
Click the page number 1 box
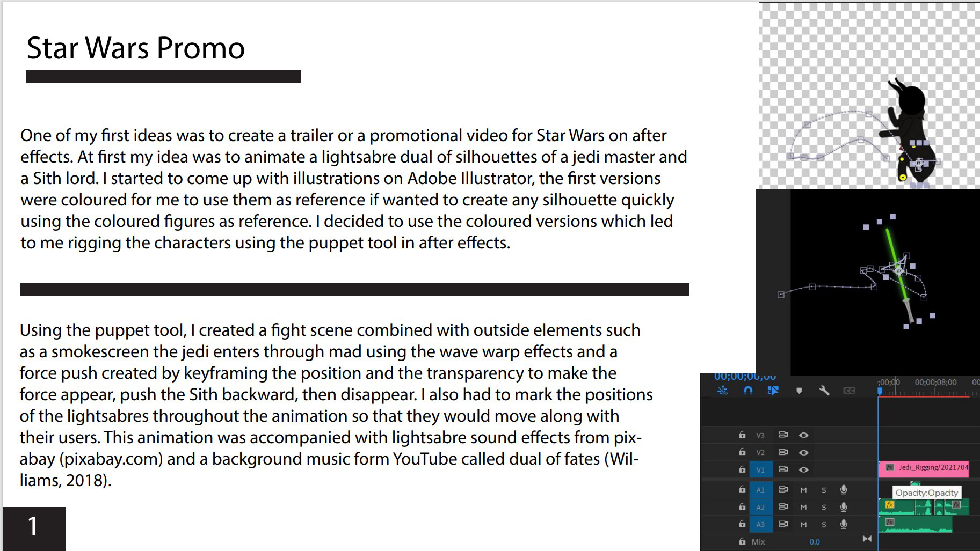point(34,528)
